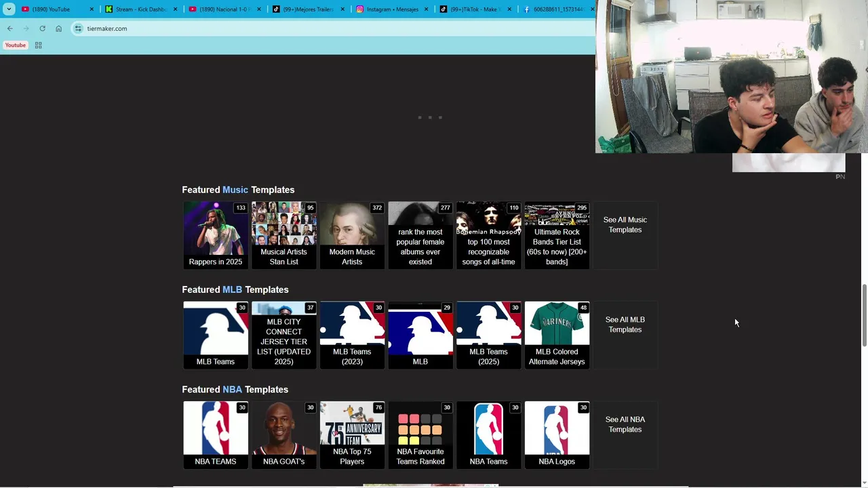Image resolution: width=868 pixels, height=488 pixels.
Task: Open NBA Favourite Teams Ranked template
Action: click(420, 435)
